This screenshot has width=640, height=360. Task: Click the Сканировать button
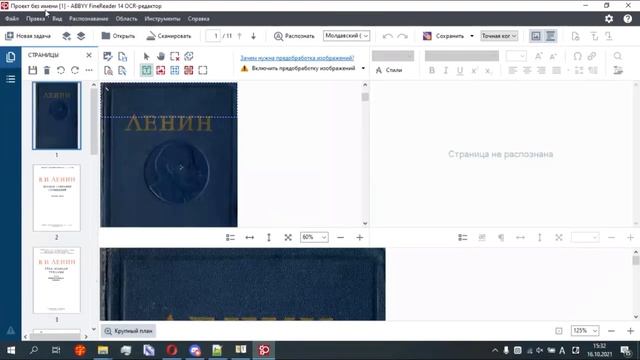[x=169, y=36]
